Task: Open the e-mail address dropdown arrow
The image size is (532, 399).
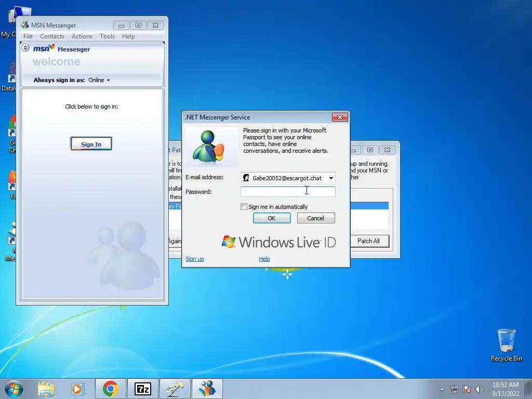Action: [331, 178]
